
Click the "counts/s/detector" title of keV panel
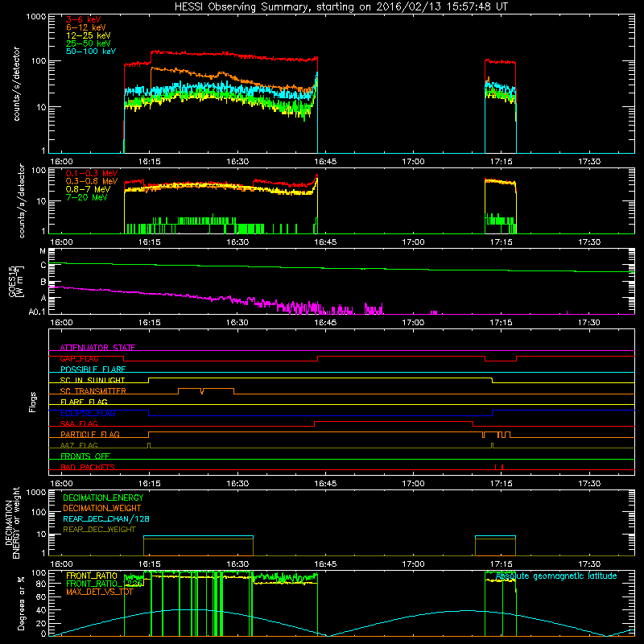[17, 84]
